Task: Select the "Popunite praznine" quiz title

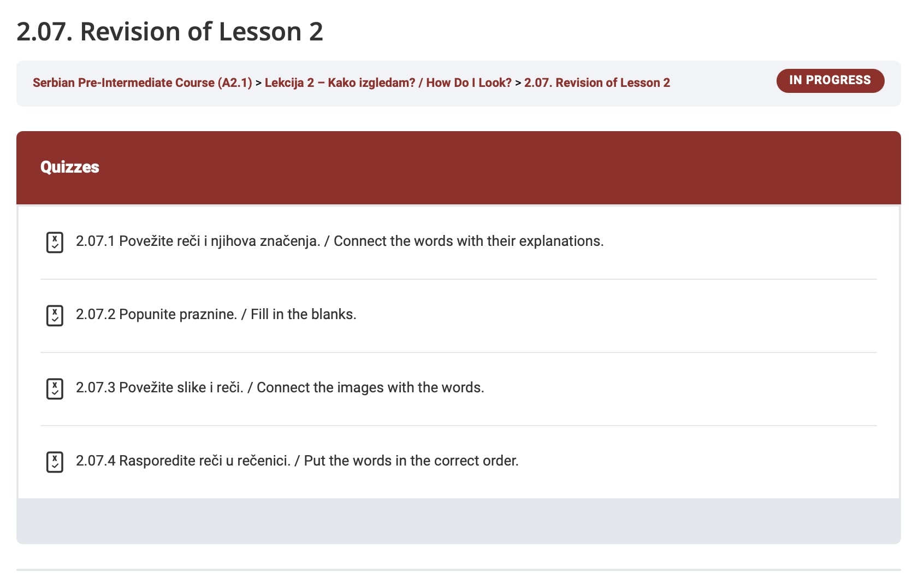Action: click(178, 314)
